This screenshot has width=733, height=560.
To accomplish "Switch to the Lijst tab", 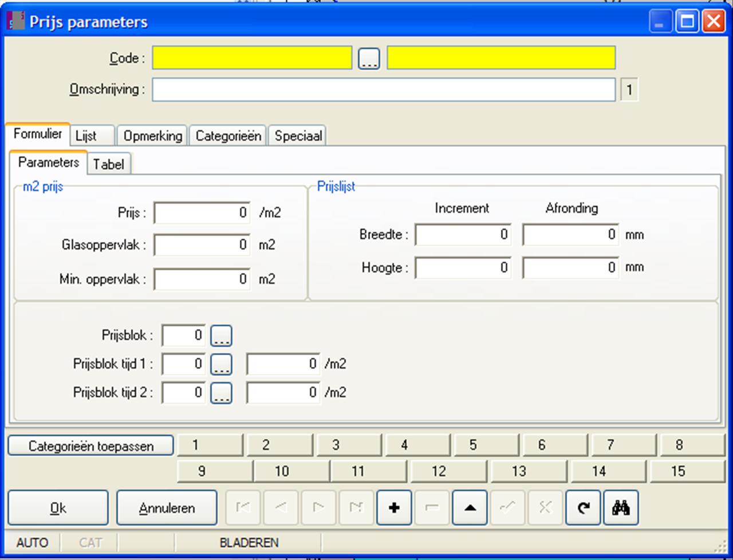I will coord(92,136).
